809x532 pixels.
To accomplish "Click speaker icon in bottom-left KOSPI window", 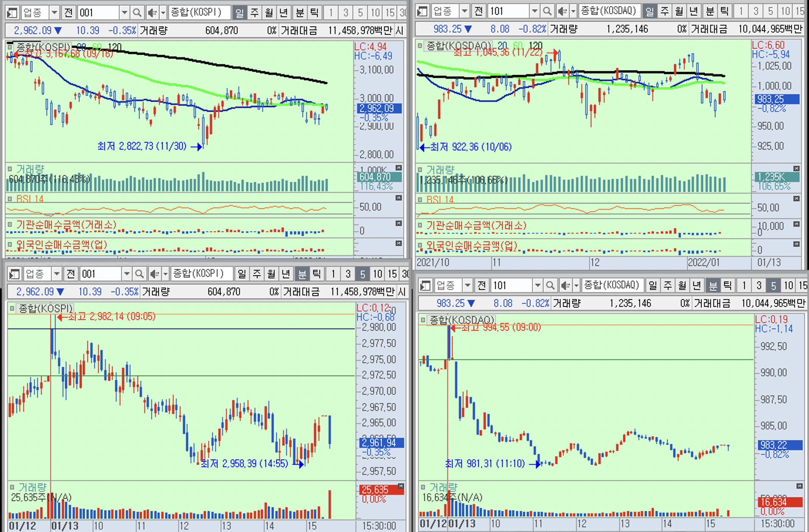I will 154,274.
